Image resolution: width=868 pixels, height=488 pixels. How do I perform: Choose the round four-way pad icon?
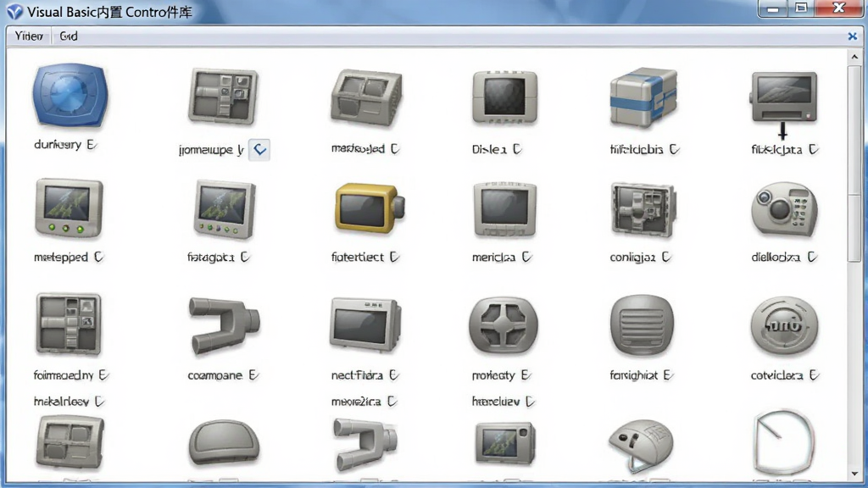click(504, 325)
